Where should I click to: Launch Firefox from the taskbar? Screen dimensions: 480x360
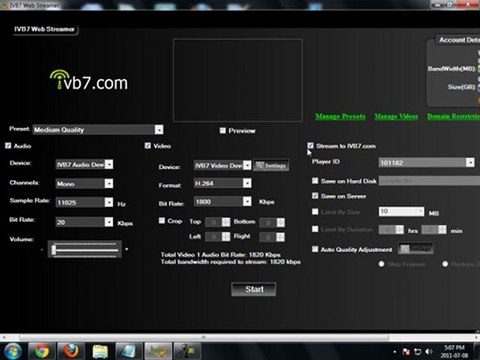(x=70, y=351)
